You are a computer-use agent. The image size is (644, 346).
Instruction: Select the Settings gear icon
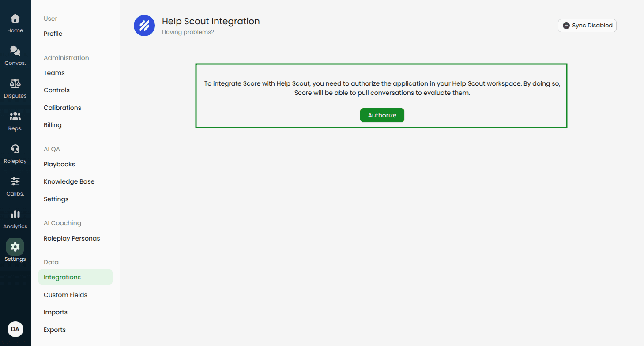pos(15,247)
